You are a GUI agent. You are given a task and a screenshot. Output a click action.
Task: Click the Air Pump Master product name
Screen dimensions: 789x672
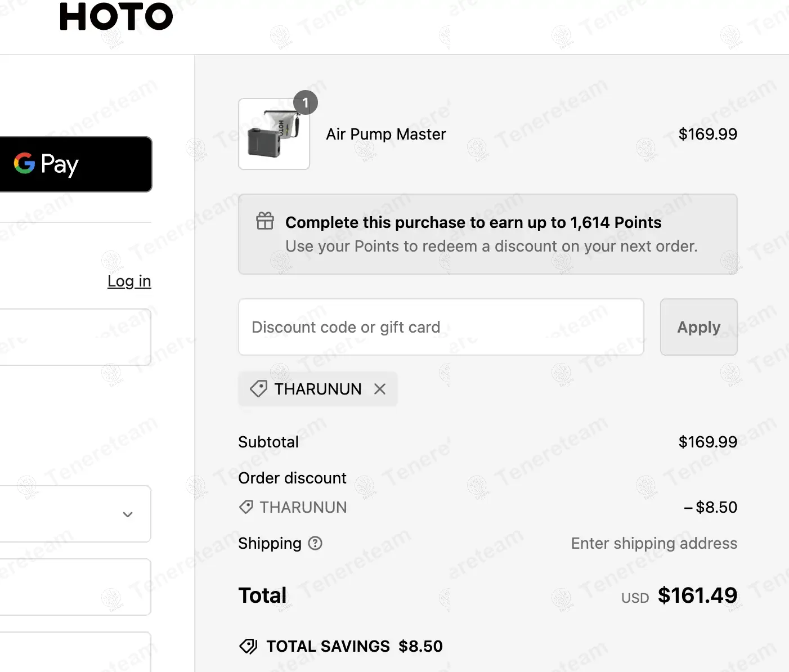(x=385, y=135)
